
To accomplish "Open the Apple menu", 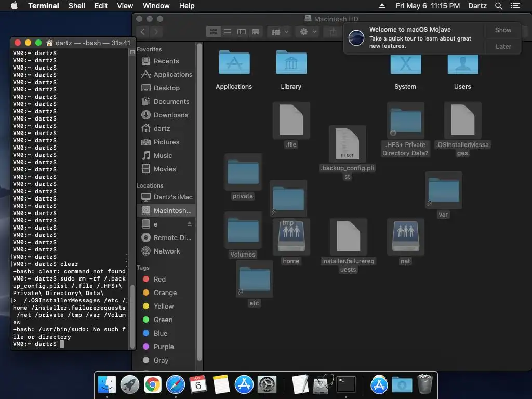I will [14, 6].
